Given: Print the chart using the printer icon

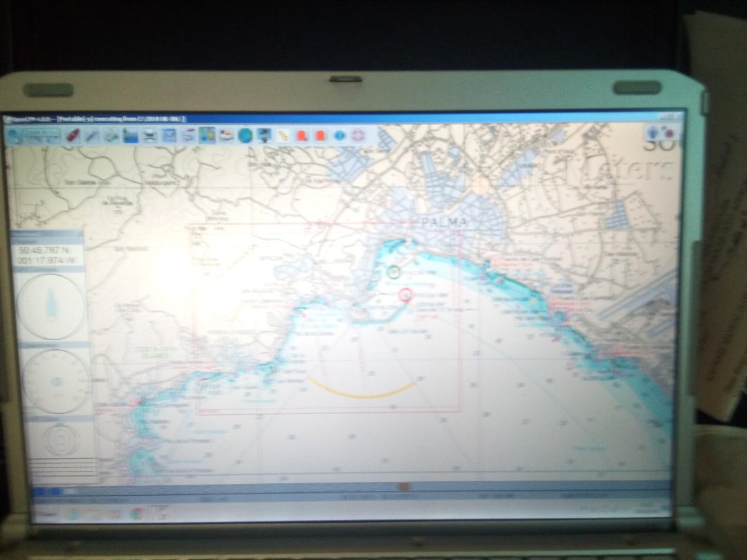Looking at the screenshot, I should pyautogui.click(x=149, y=136).
